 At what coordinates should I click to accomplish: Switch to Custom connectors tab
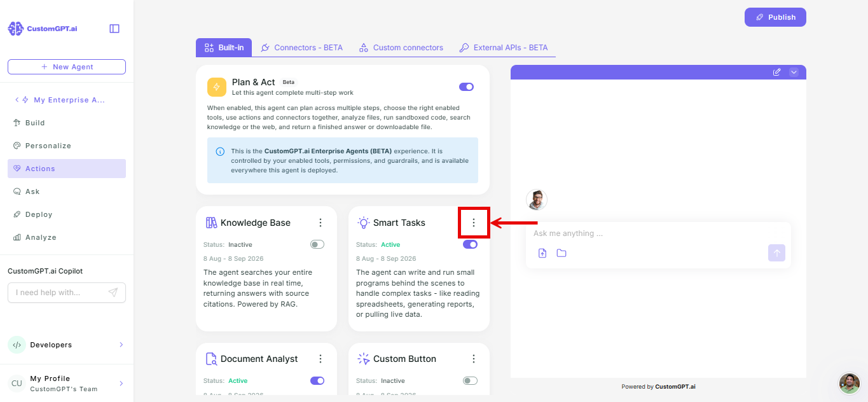pos(401,48)
